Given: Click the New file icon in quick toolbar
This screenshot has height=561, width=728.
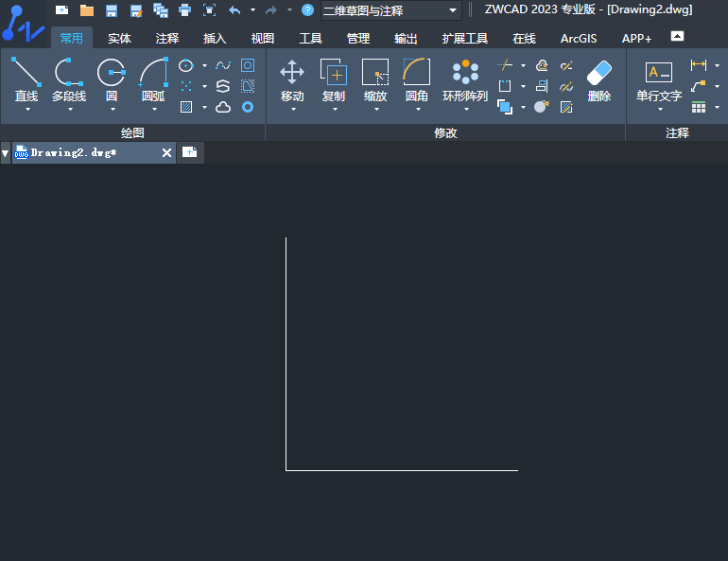Looking at the screenshot, I should coord(61,9).
